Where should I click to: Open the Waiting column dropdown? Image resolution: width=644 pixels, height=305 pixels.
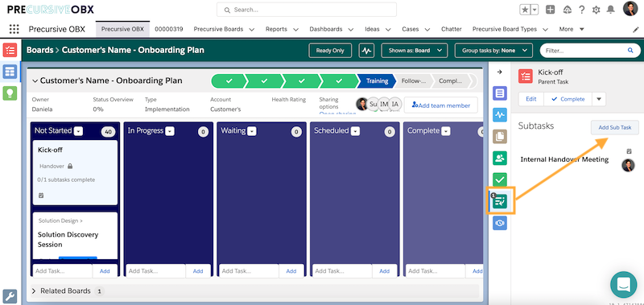click(252, 131)
